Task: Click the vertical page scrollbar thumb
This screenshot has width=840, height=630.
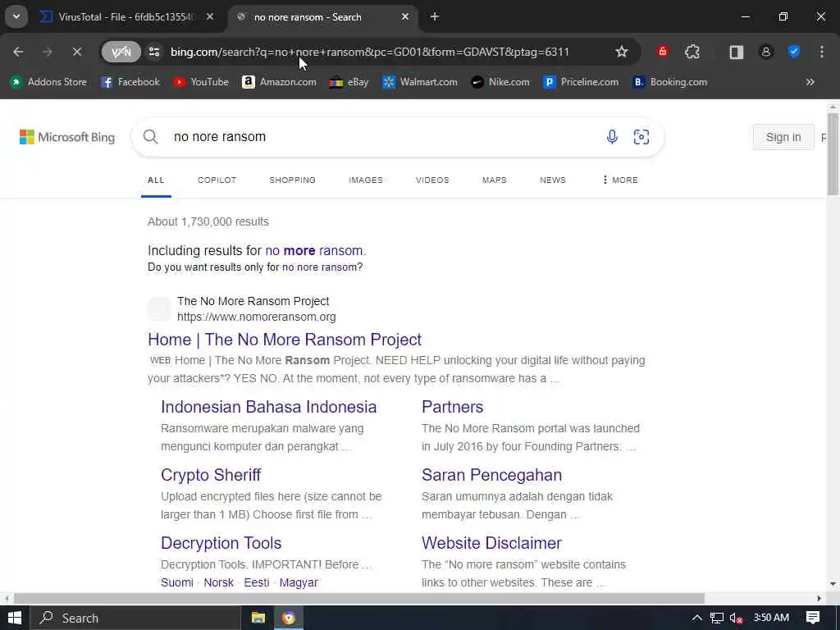Action: pyautogui.click(x=833, y=154)
